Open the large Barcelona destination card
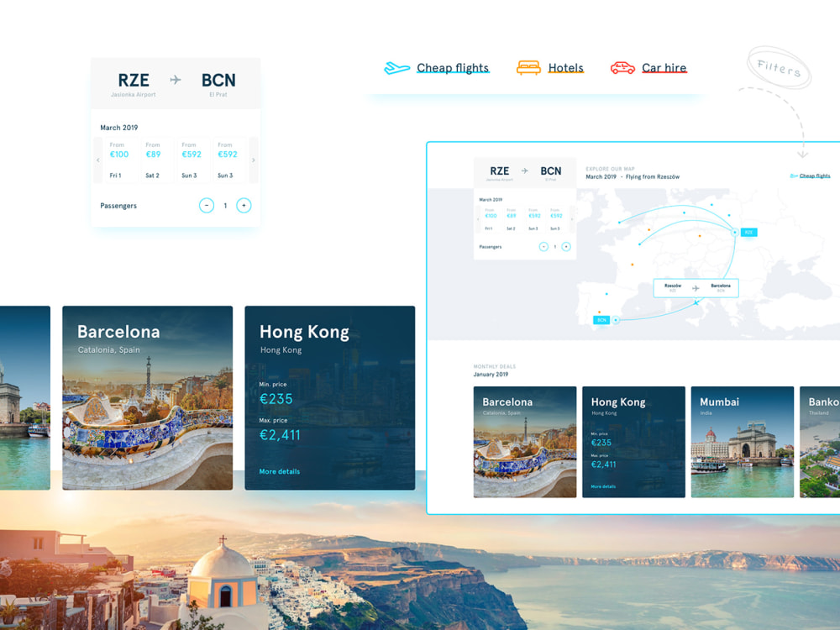Image resolution: width=840 pixels, height=630 pixels. click(147, 398)
